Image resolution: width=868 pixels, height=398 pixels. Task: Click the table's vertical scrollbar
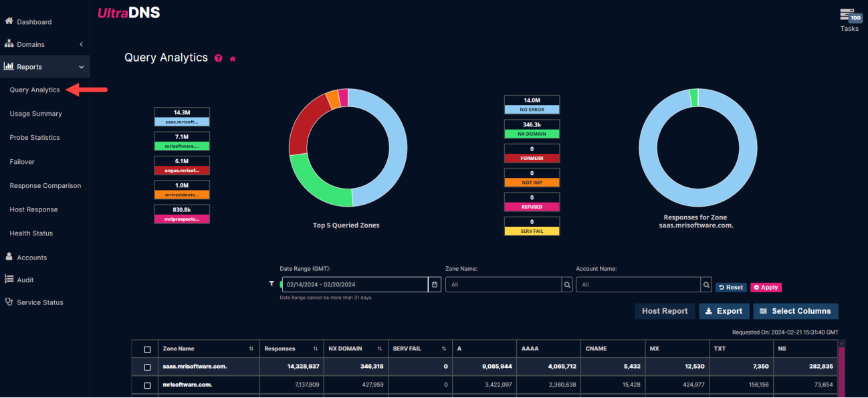coord(841,368)
